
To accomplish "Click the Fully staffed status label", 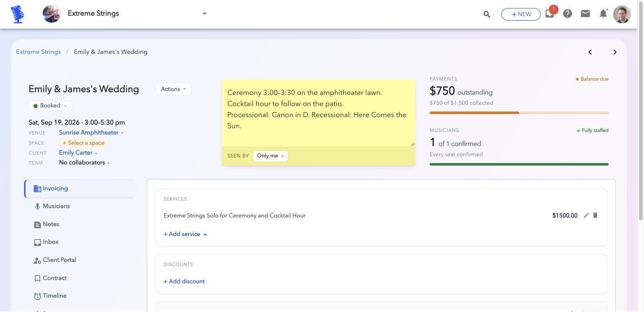I will tap(593, 130).
